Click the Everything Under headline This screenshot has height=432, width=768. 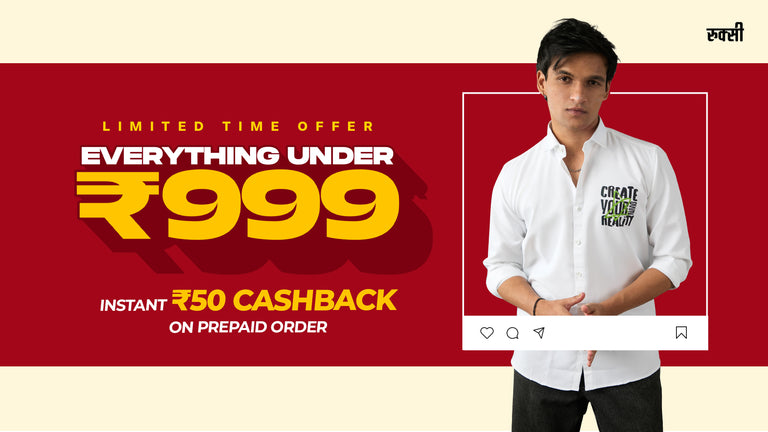(x=237, y=156)
